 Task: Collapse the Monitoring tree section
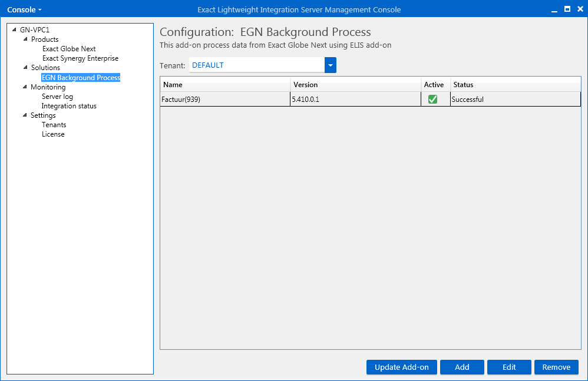(x=25, y=87)
